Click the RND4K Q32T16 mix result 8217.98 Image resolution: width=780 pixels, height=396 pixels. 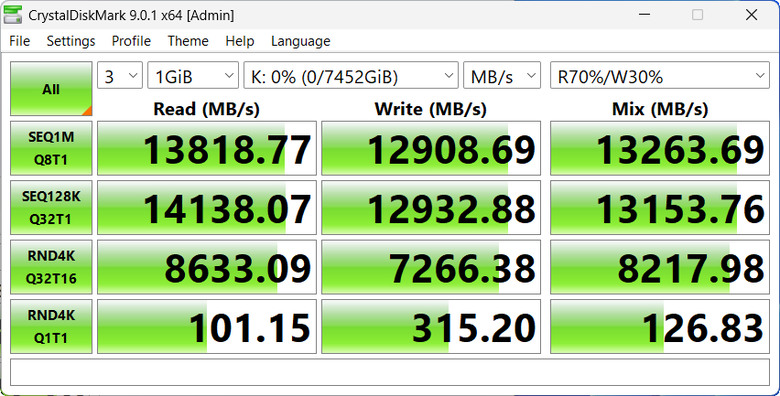pyautogui.click(x=660, y=267)
